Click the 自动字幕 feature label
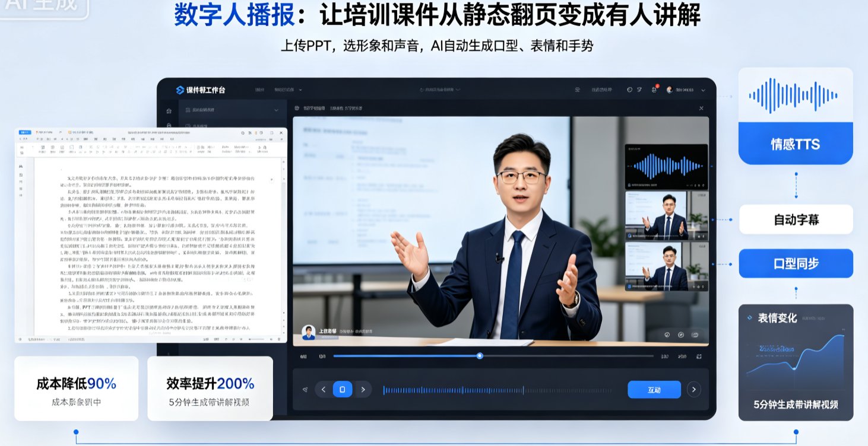 pos(796,219)
